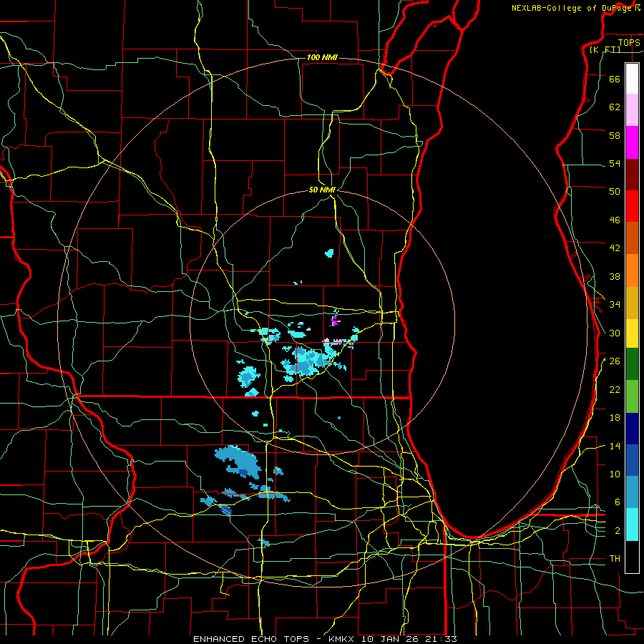Click the 46 legend value
Screen dimensions: 644x644
[x=615, y=220]
